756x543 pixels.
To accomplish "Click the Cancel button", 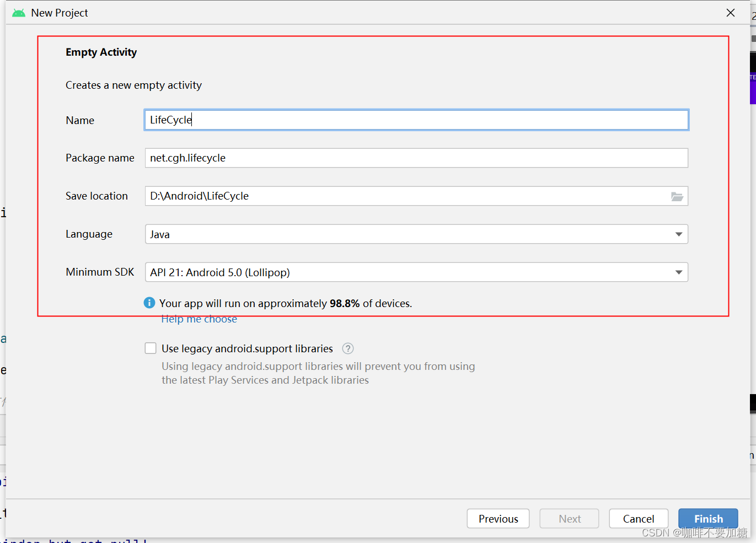I will pos(639,519).
